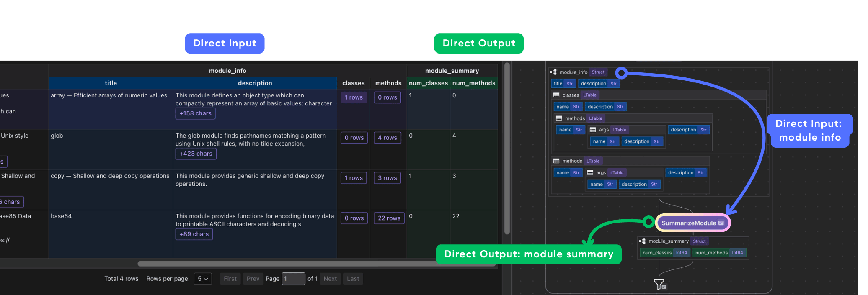Click the Last page button
This screenshot has height=295, width=868.
point(353,279)
